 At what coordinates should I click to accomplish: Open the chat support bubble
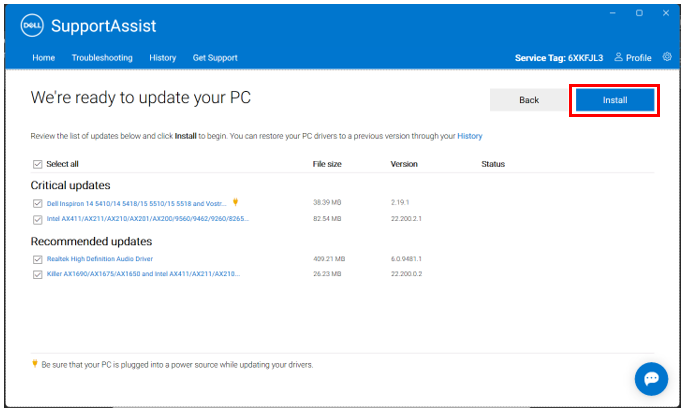(651, 379)
